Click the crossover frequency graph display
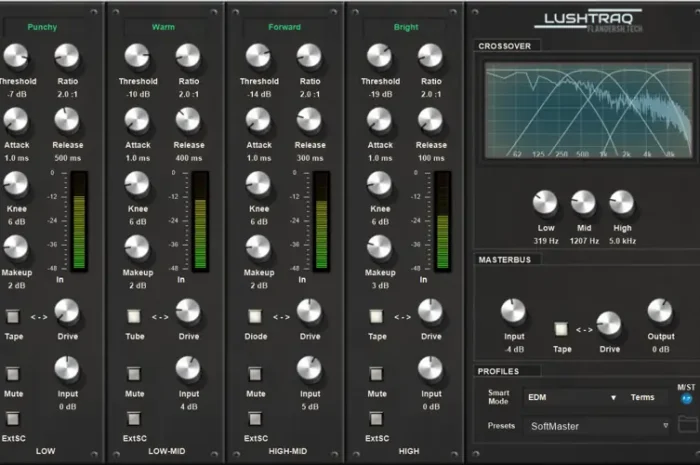Image resolution: width=700 pixels, height=465 pixels. pyautogui.click(x=589, y=110)
